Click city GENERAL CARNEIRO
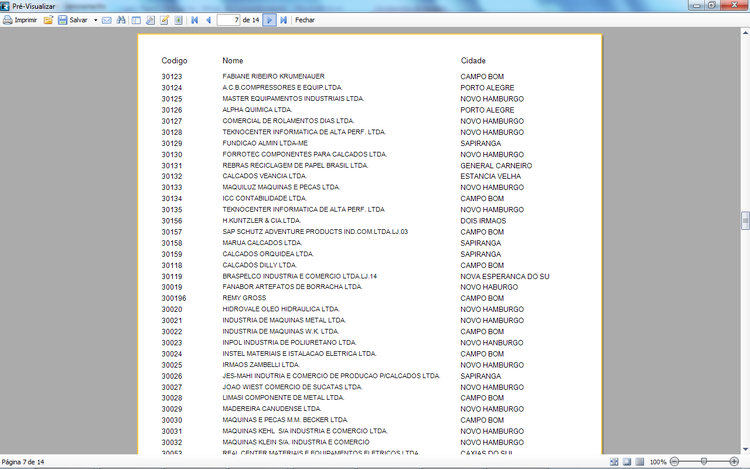The height and width of the screenshot is (469, 750). click(496, 165)
